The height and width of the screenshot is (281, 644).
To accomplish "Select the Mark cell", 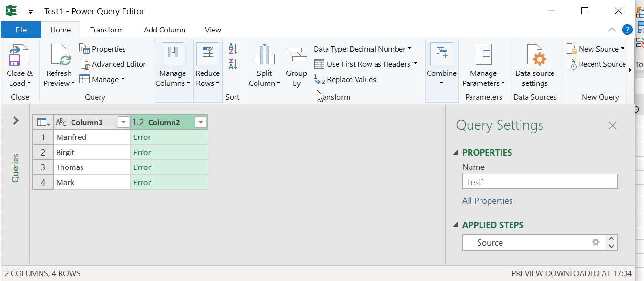I will point(92,182).
